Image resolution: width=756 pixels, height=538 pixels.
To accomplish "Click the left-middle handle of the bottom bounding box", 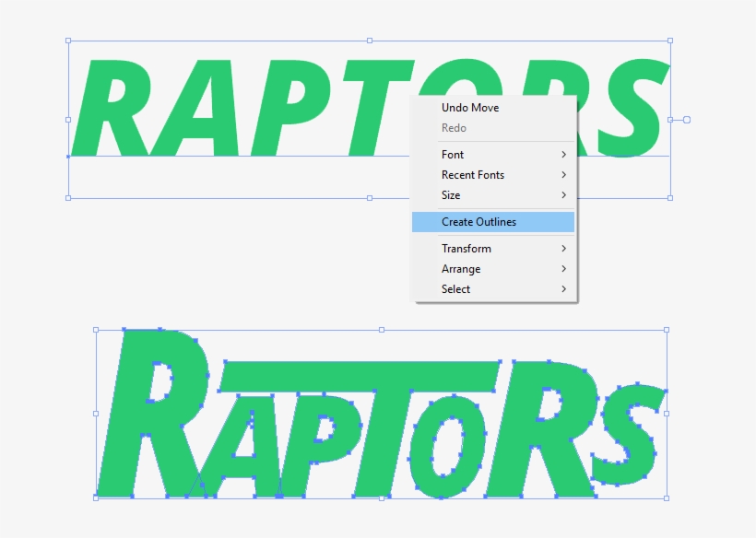I will click(x=96, y=413).
